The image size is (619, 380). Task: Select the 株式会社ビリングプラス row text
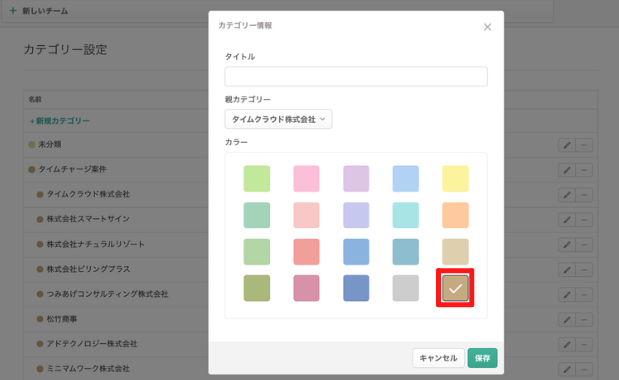click(x=88, y=269)
